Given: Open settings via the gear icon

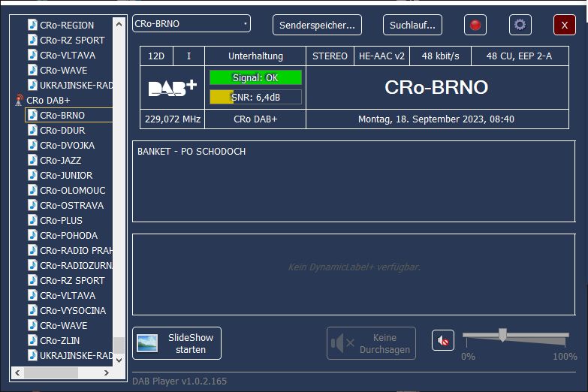Looking at the screenshot, I should [x=520, y=25].
